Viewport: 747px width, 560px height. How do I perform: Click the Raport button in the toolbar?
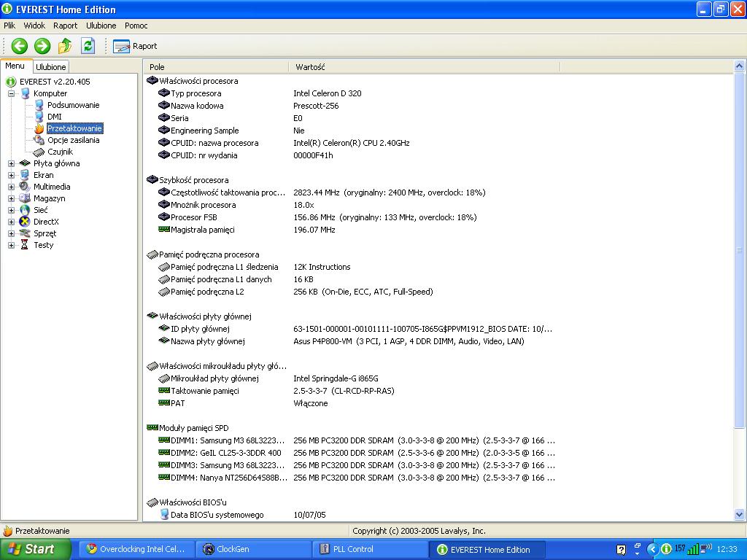click(135, 46)
